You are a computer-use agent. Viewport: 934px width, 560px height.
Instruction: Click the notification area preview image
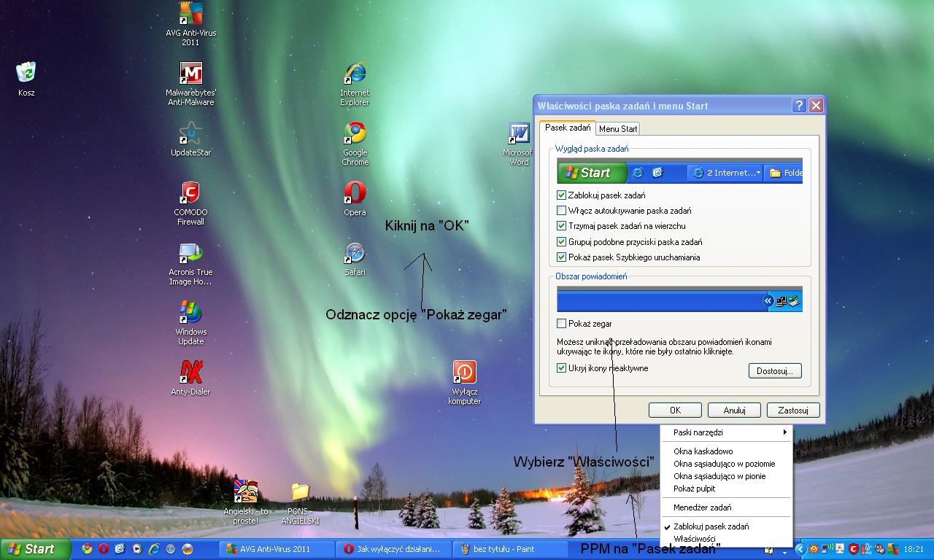679,299
